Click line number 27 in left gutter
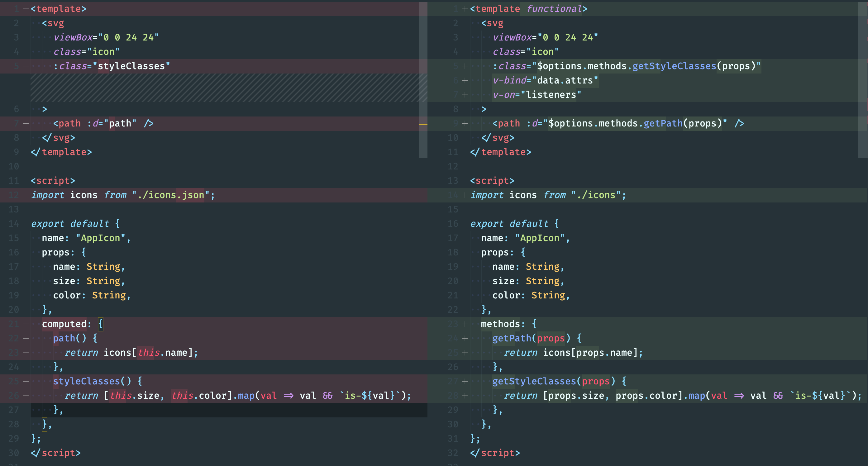Image resolution: width=868 pixels, height=466 pixels. coord(14,410)
